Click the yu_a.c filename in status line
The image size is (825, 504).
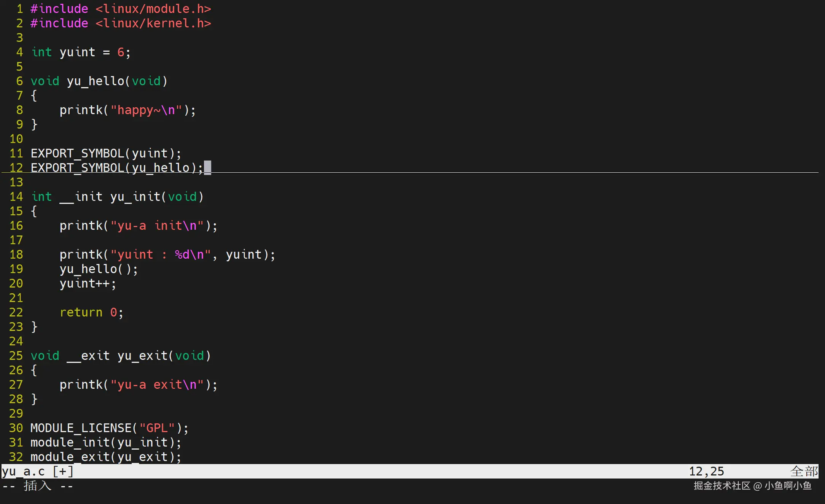click(x=23, y=471)
